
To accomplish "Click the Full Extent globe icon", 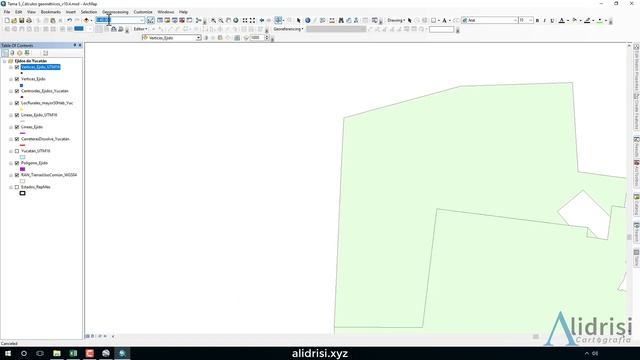I will click(x=236, y=20).
